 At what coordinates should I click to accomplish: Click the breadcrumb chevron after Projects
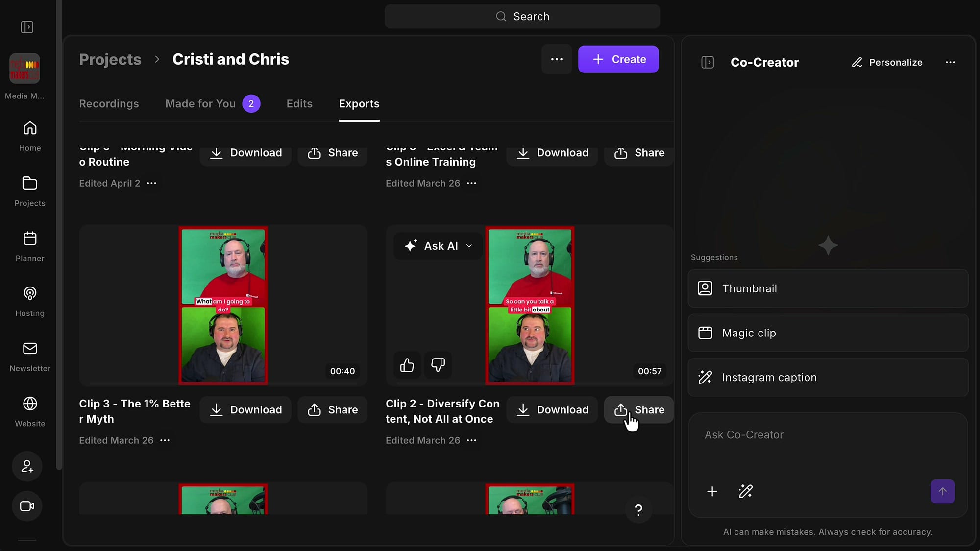pyautogui.click(x=157, y=59)
